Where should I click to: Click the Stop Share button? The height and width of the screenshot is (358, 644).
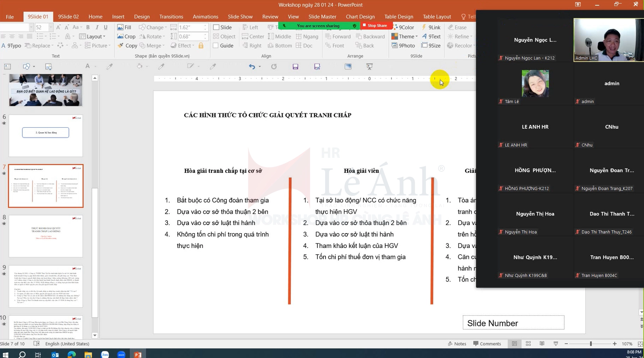(x=375, y=25)
